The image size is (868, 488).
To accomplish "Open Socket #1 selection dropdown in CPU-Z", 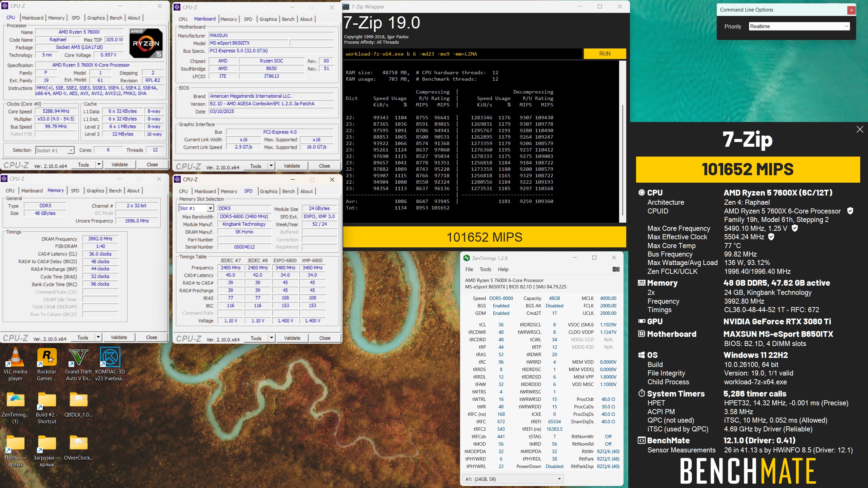I will coord(55,150).
